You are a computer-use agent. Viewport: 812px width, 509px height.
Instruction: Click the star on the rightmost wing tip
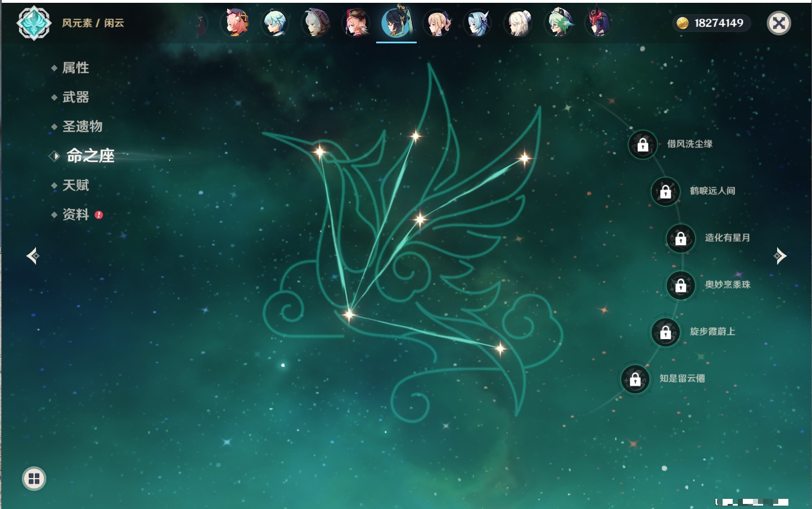pyautogui.click(x=525, y=159)
